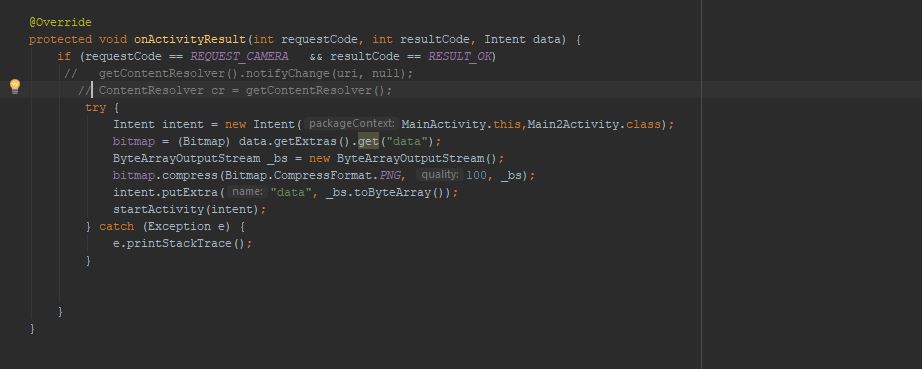Click the RESULT_OK constant
The width and height of the screenshot is (922, 369).
click(460, 56)
